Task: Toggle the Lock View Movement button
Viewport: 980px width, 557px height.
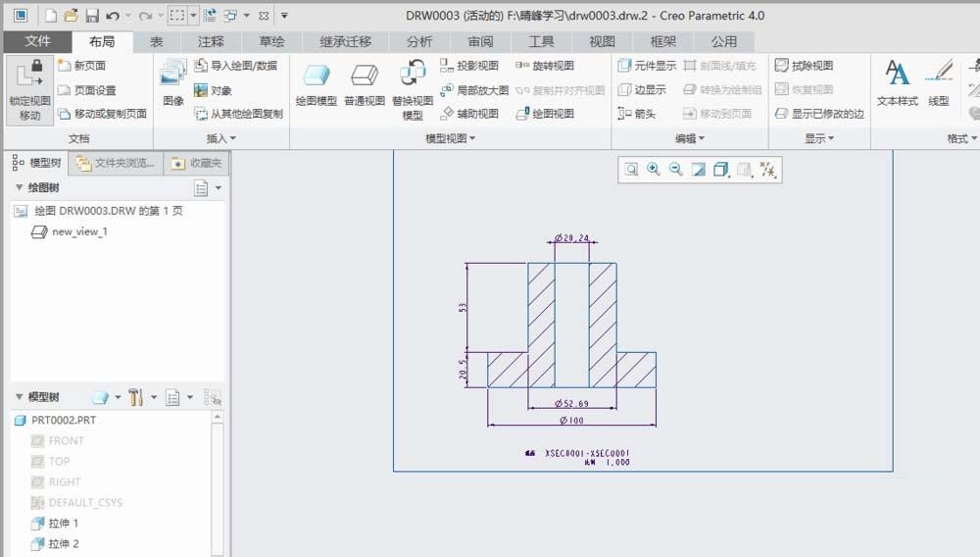Action: click(29, 90)
